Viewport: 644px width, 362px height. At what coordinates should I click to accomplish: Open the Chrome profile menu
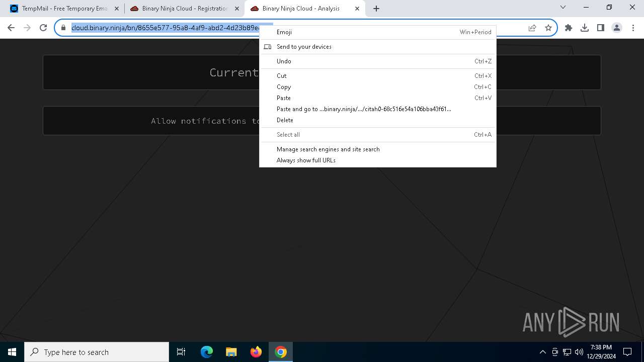pyautogui.click(x=617, y=28)
